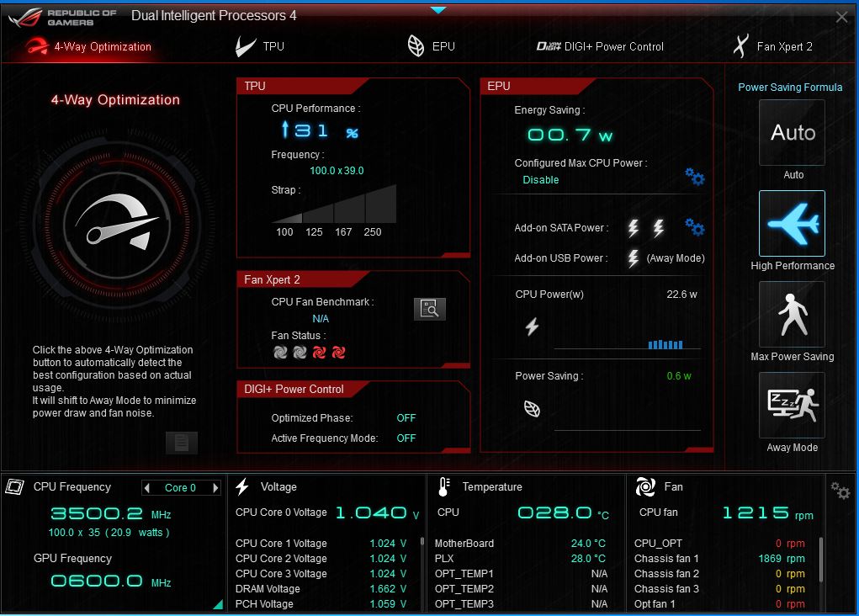The width and height of the screenshot is (859, 616).
Task: Click Chassis fan 1 rpm row
Action: coord(720,559)
